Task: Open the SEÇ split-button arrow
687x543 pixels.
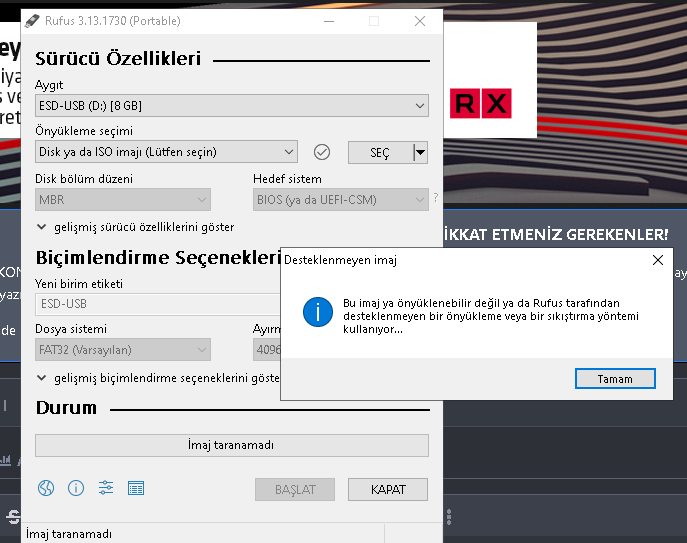Action: (x=420, y=153)
